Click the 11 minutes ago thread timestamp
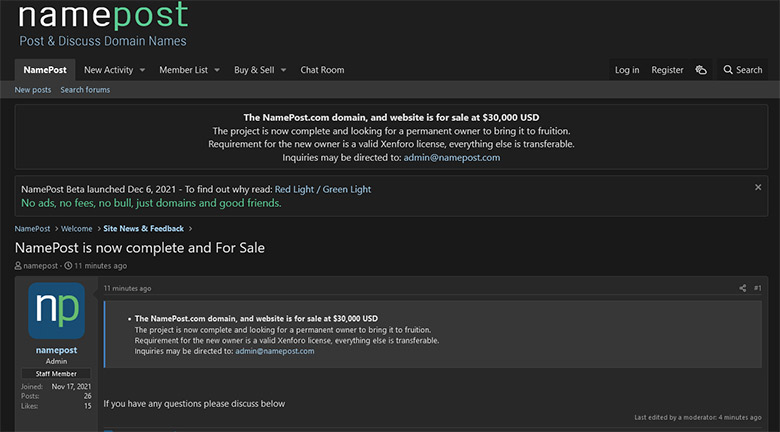The width and height of the screenshot is (780, 432). click(x=100, y=266)
